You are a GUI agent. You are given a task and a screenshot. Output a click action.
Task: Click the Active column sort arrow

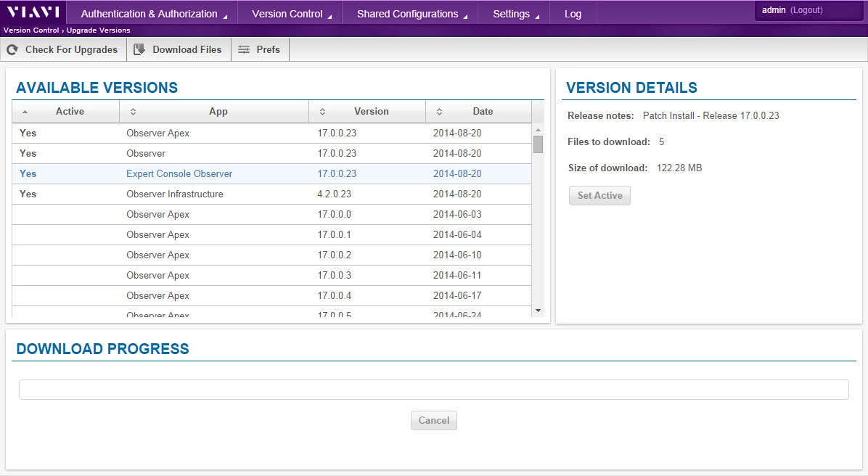25,112
